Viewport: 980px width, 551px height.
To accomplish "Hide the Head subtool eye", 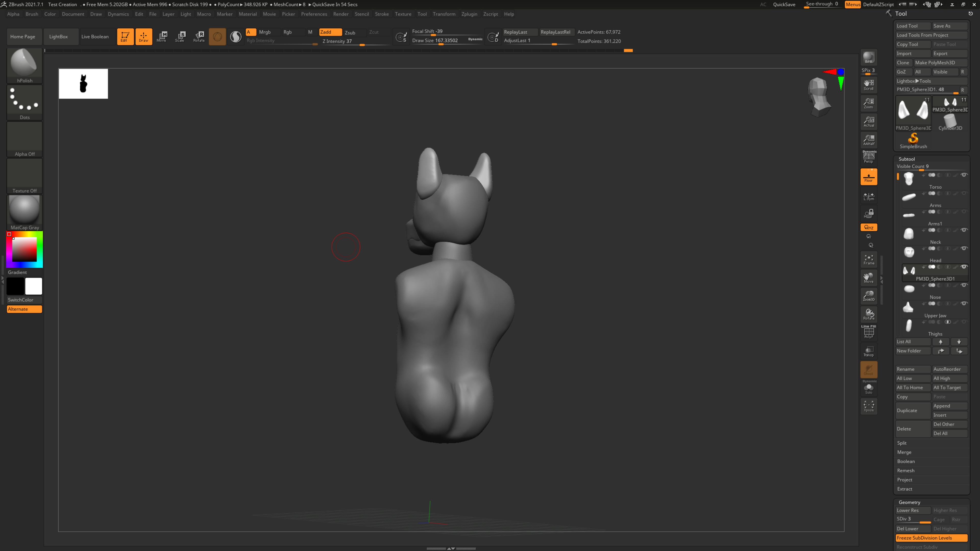I will coord(964,248).
